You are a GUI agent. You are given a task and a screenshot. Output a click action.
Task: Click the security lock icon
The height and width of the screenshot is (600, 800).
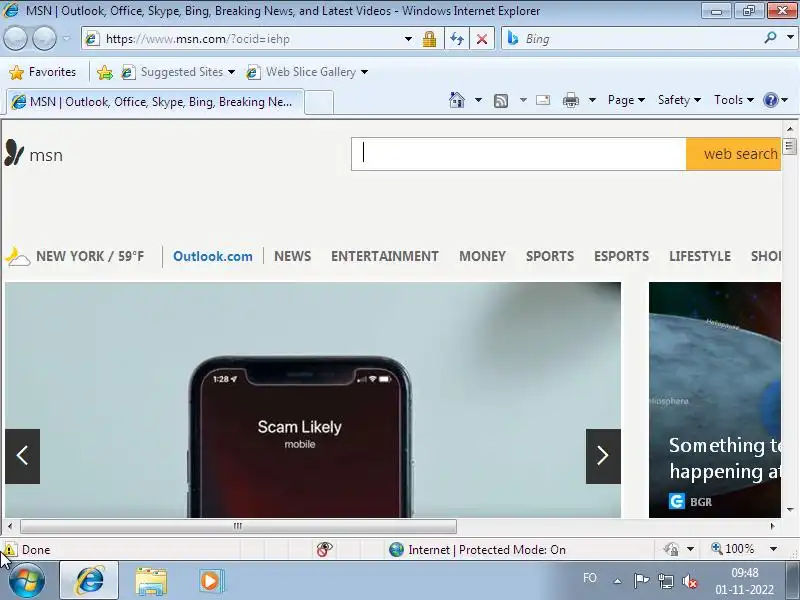(430, 39)
